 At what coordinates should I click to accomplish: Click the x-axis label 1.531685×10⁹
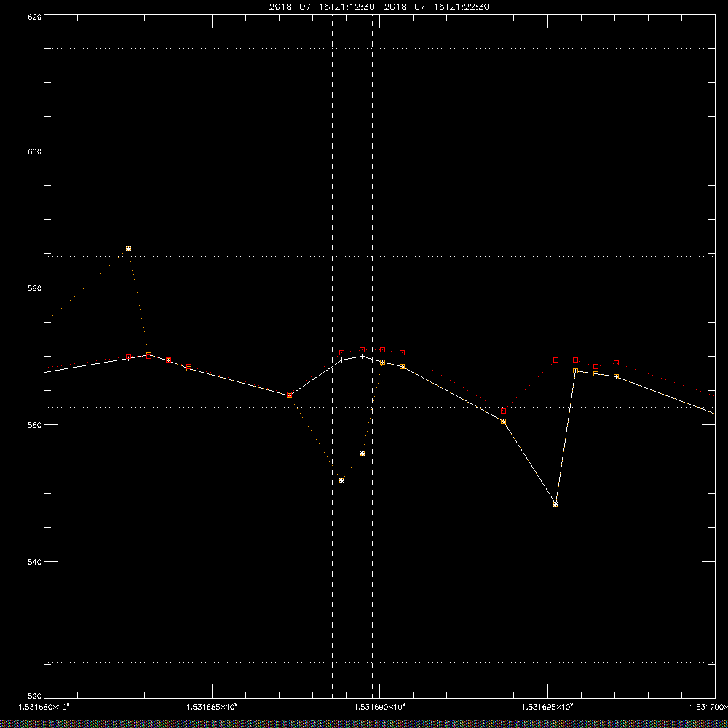point(212,707)
